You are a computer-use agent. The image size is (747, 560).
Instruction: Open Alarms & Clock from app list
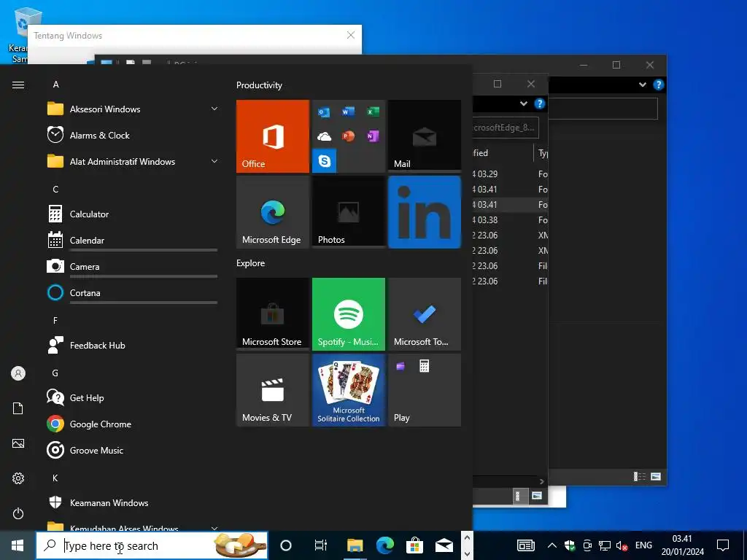point(133,135)
